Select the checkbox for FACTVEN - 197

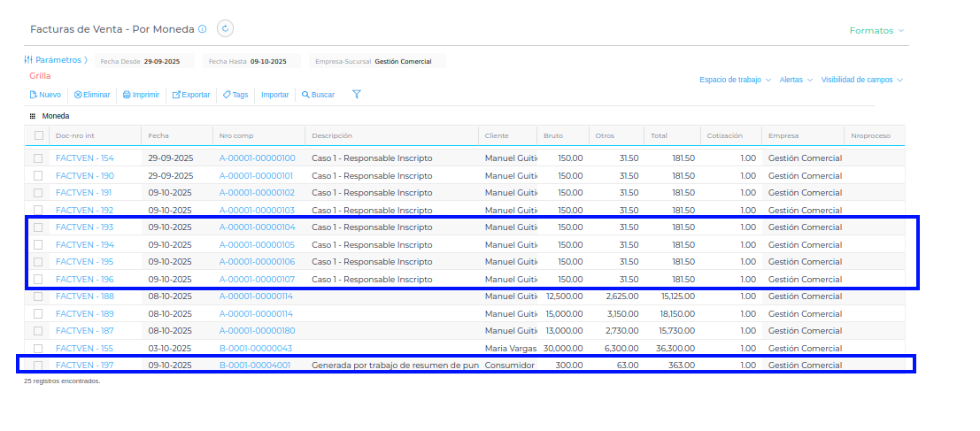click(x=38, y=366)
